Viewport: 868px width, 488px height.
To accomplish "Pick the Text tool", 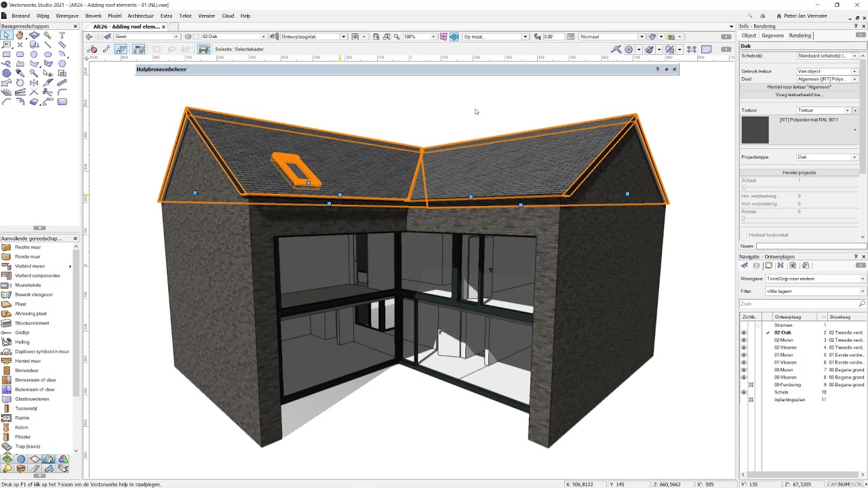I will (x=62, y=35).
